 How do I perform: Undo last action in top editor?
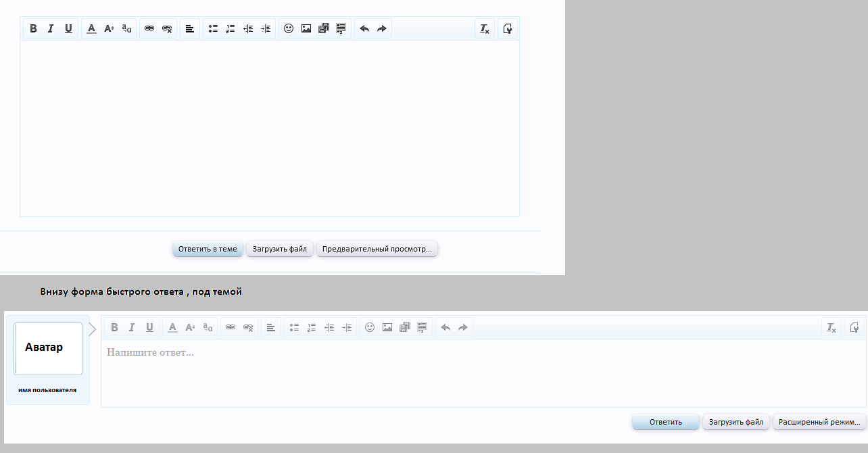point(364,28)
